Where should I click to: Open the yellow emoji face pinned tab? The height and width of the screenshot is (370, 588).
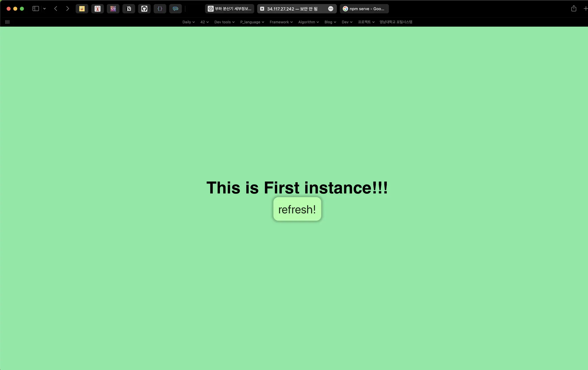pos(82,9)
